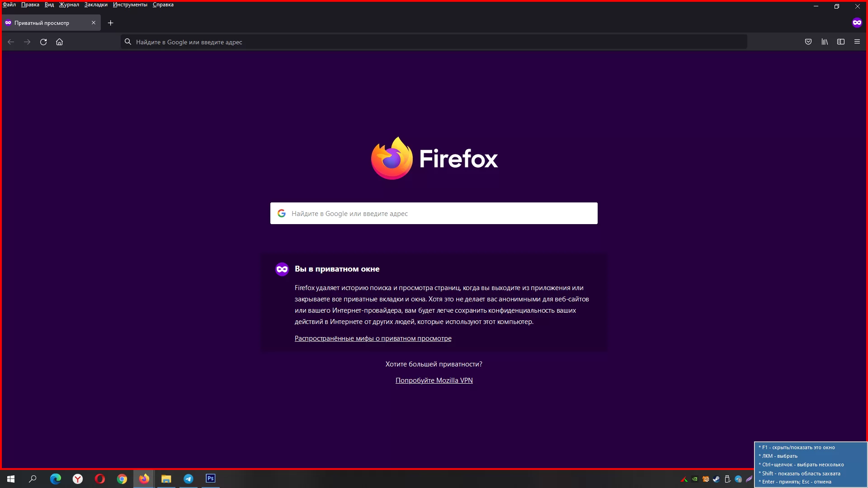The image size is (868, 488).
Task: Open the Library history and bookmarks button
Action: coord(825,42)
